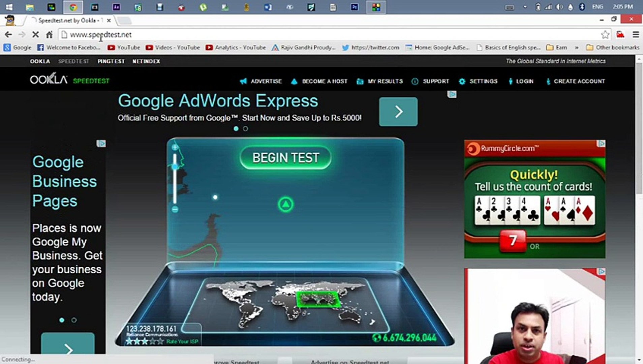Image resolution: width=643 pixels, height=364 pixels.
Task: Open Photoshop from the taskbar
Action: pos(355,7)
